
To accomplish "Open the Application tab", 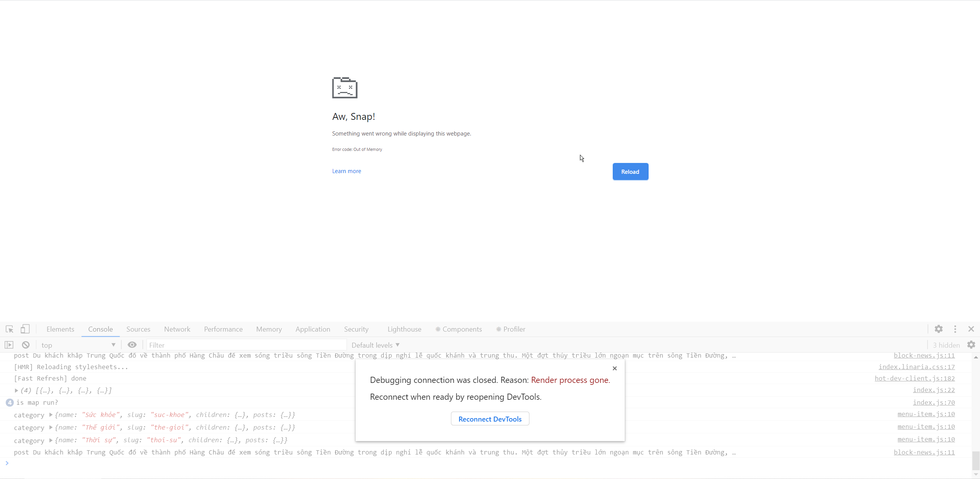I will click(313, 329).
